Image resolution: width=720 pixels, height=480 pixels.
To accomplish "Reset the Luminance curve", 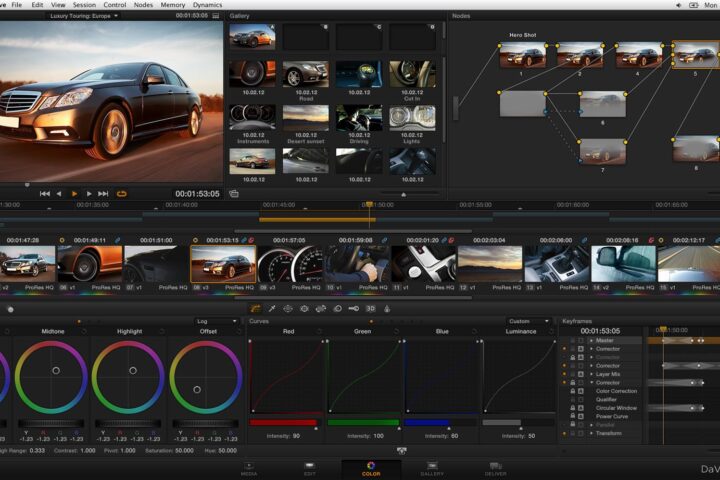I will point(551,331).
